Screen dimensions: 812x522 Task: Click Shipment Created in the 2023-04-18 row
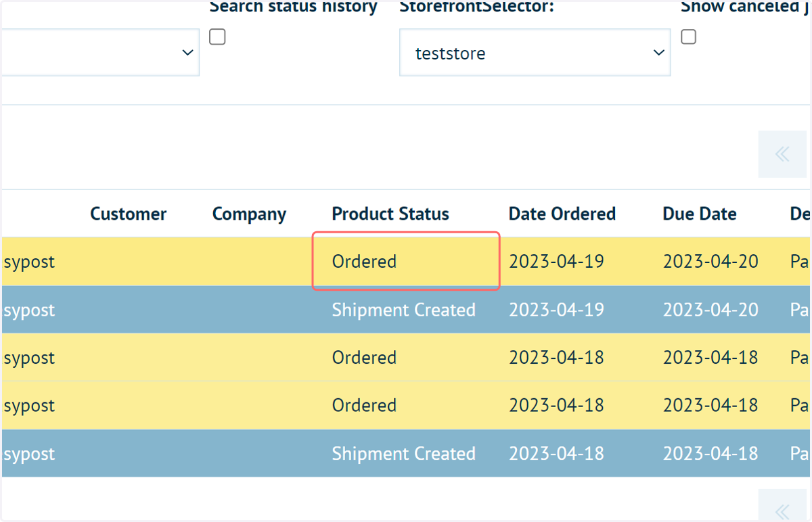click(404, 453)
